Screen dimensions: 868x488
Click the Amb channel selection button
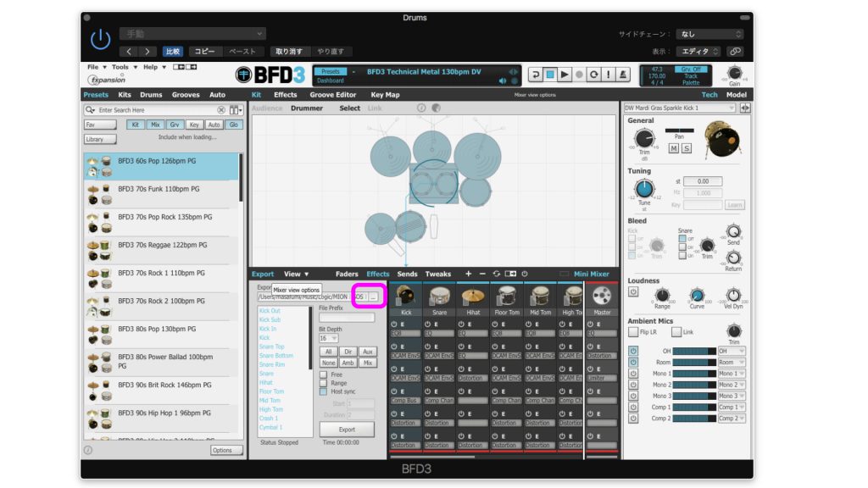[348, 363]
